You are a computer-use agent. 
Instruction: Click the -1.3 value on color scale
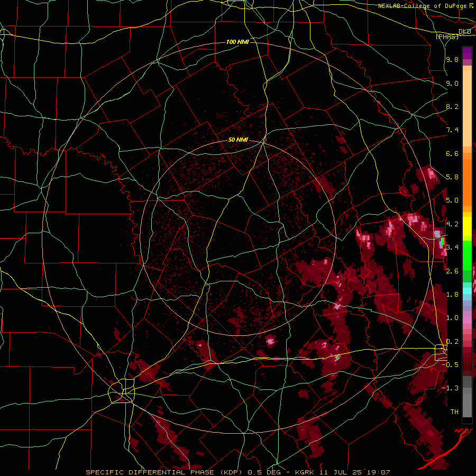(450, 388)
